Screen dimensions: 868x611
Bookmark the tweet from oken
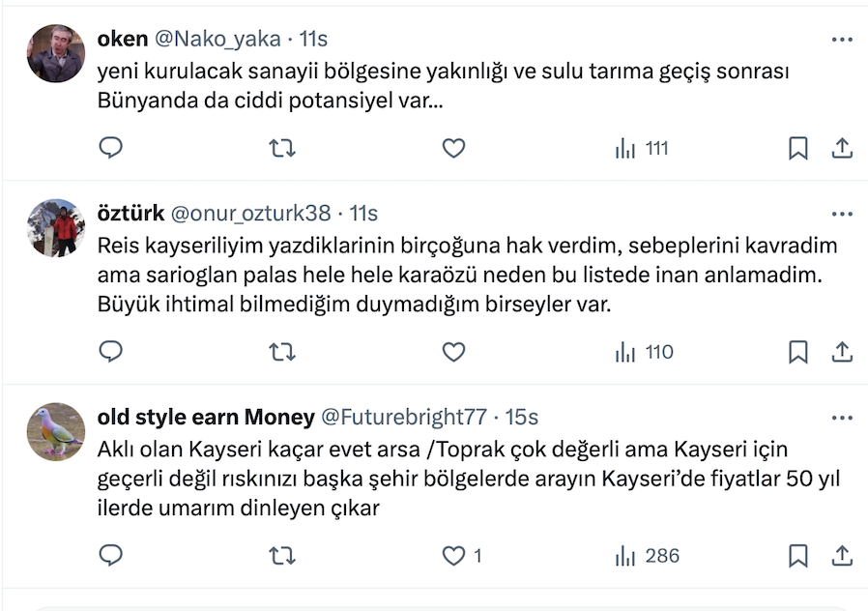[x=798, y=148]
